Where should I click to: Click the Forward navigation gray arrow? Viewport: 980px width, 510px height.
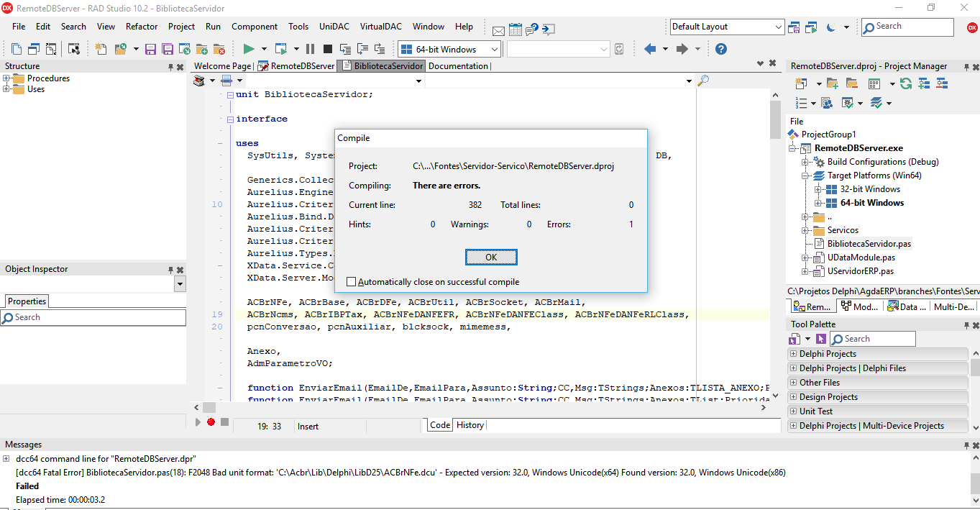[682, 49]
